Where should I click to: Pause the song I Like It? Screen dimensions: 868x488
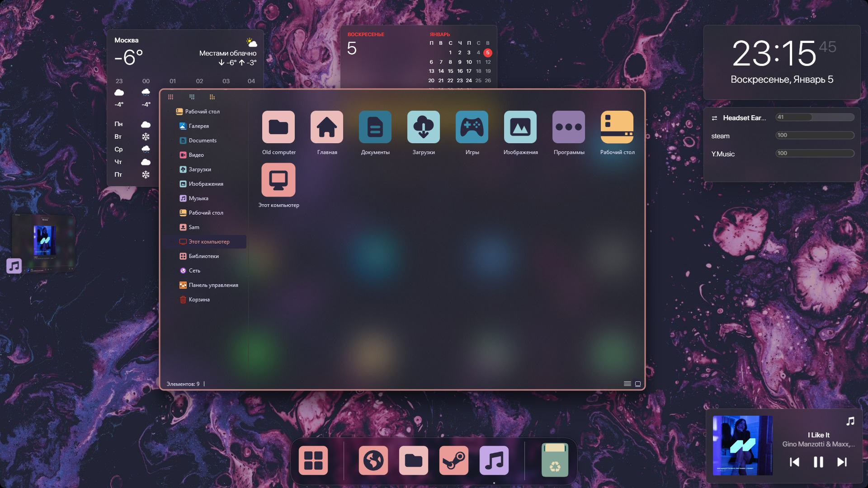[x=818, y=462]
